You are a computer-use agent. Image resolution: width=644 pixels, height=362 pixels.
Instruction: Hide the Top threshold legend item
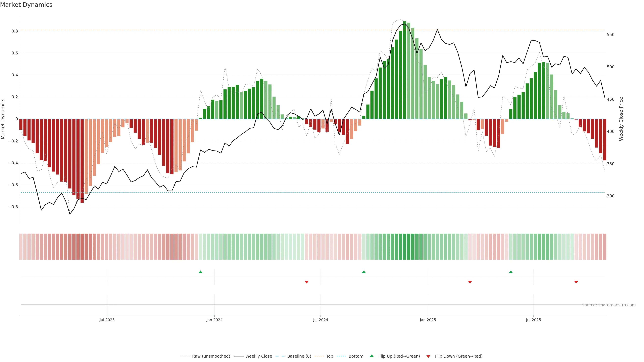(x=330, y=356)
